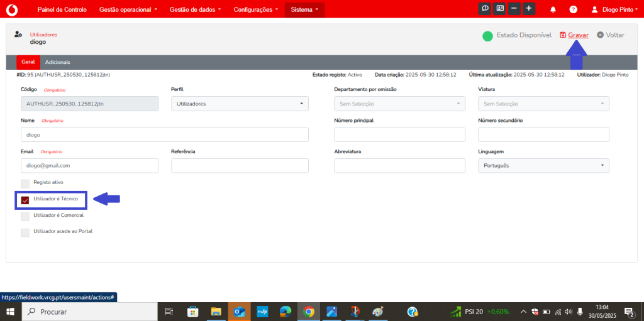Switch to the Adicionais tab
This screenshot has height=321, width=644.
57,62
